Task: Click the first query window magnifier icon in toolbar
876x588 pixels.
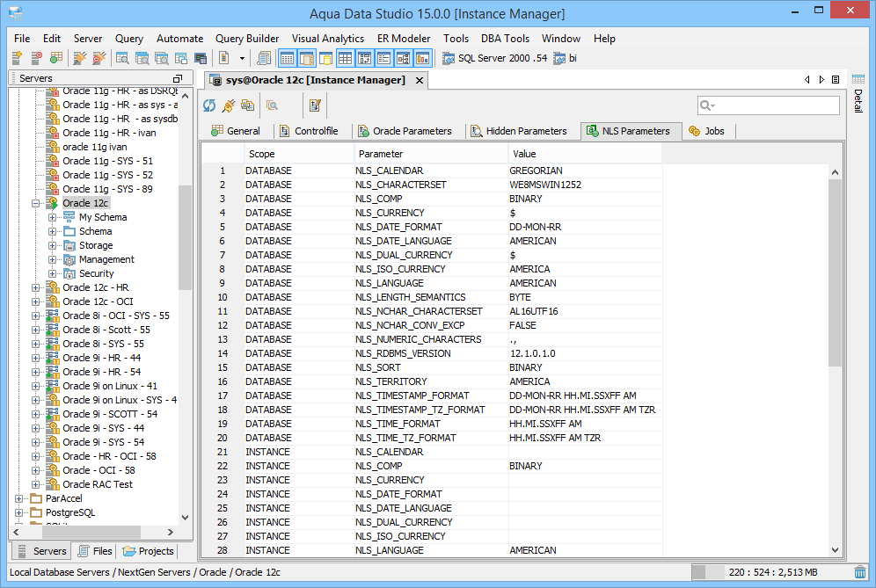Action: (121, 58)
